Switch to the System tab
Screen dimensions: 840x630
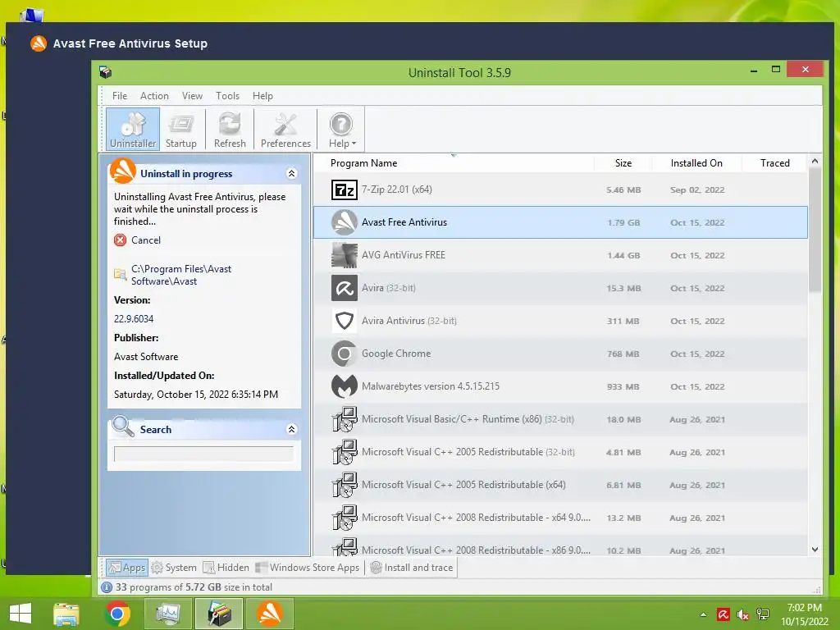pyautogui.click(x=174, y=568)
